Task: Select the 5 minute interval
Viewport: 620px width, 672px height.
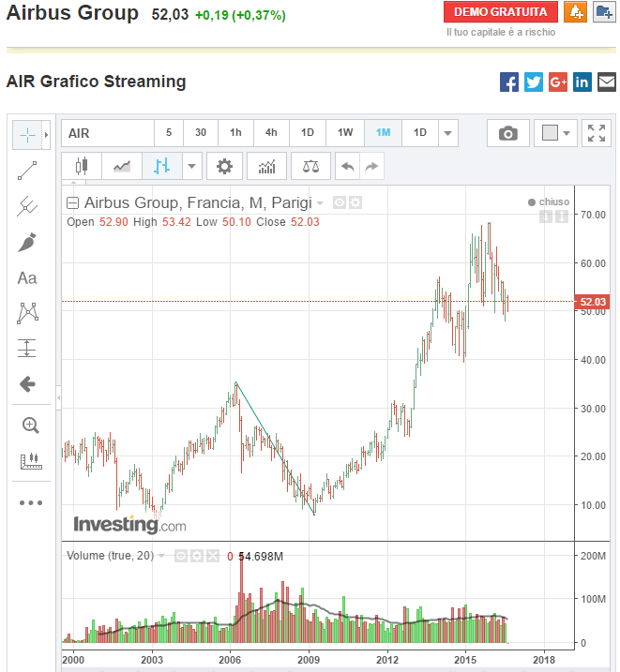Action: 169,133
